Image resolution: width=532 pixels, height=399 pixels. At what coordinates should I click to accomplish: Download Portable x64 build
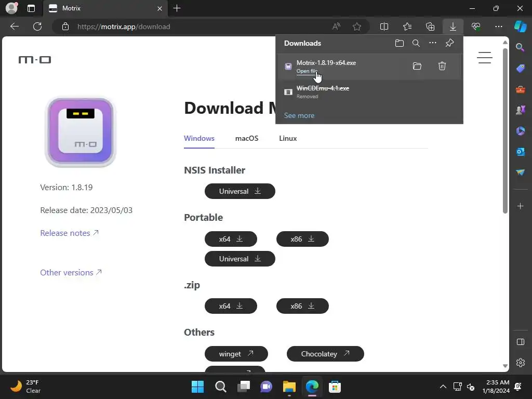[231, 239]
